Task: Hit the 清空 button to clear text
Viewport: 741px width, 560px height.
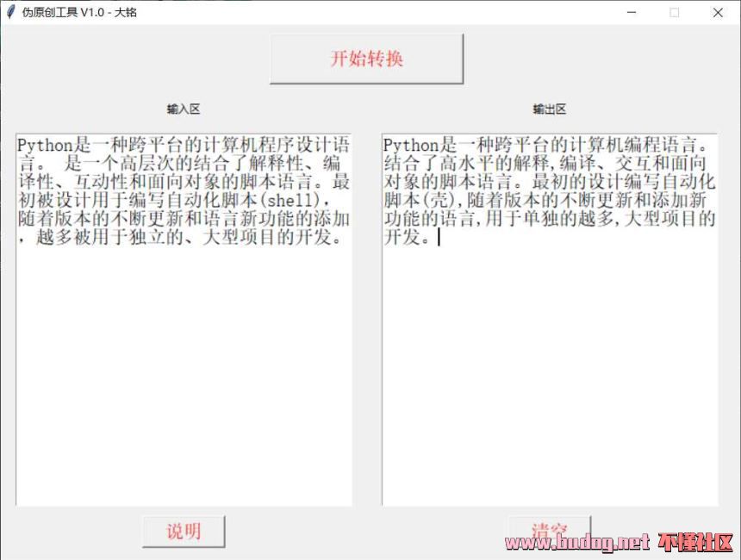Action: 549,531
